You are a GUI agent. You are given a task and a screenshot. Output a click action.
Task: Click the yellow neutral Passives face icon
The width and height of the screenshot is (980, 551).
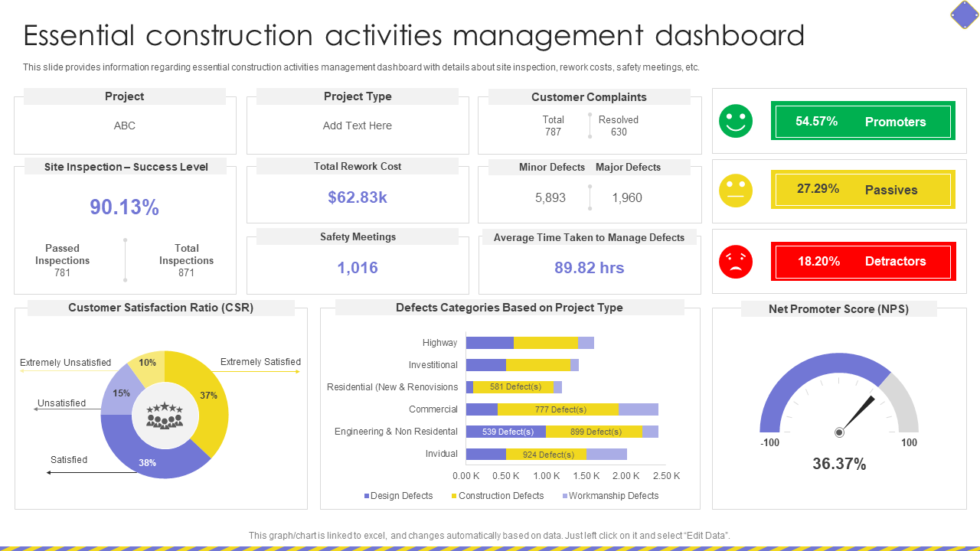point(736,191)
